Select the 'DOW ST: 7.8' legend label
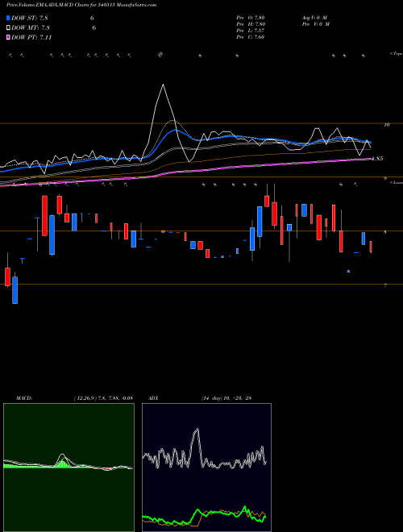Image resolution: width=403 pixels, height=532 pixels. click(31, 19)
